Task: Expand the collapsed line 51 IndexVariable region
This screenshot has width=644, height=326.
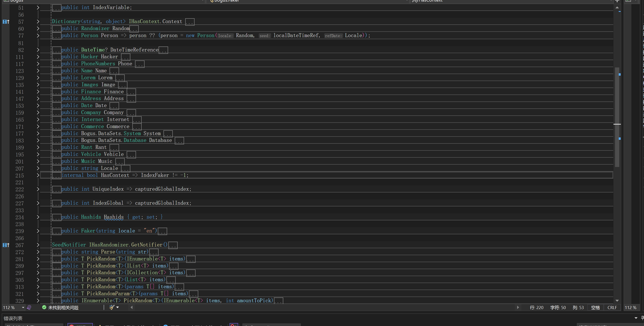Action: tap(38, 8)
